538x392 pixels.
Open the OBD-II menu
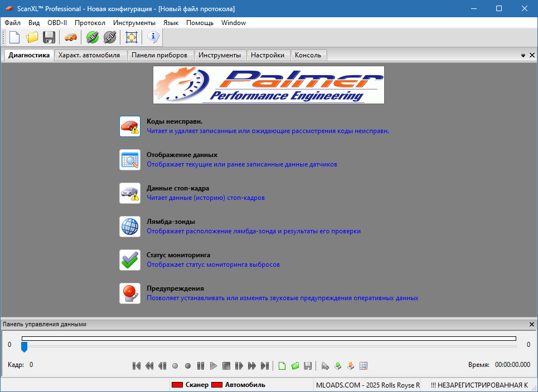(56, 23)
